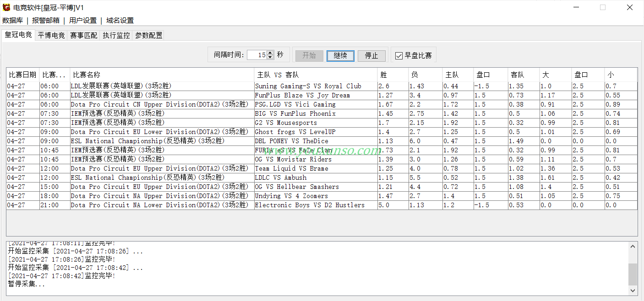Switch to the 平博电竞 tab
The image size is (644, 301).
pyautogui.click(x=51, y=35)
